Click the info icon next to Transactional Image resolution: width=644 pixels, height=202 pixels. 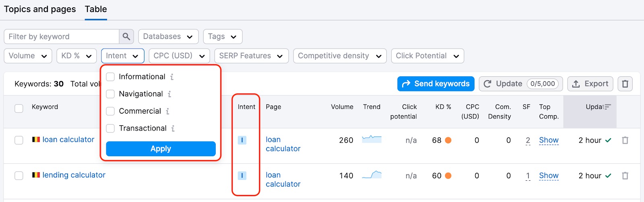point(173,129)
